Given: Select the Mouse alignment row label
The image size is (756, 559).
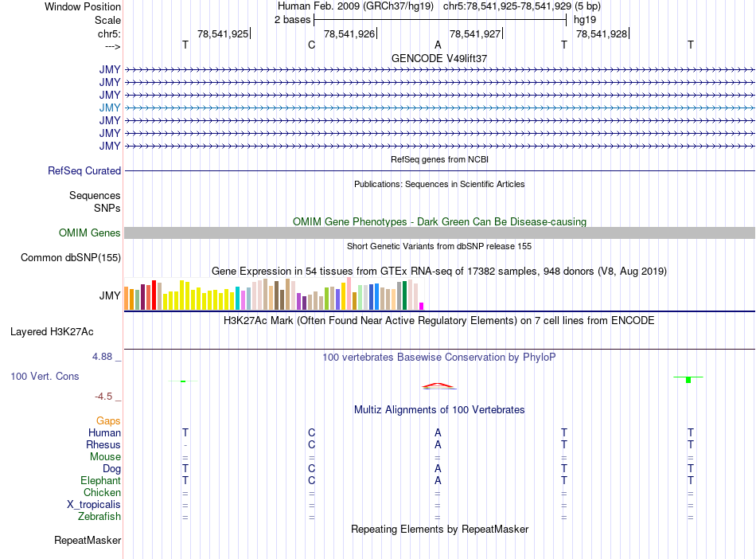Looking at the screenshot, I should tap(105, 457).
